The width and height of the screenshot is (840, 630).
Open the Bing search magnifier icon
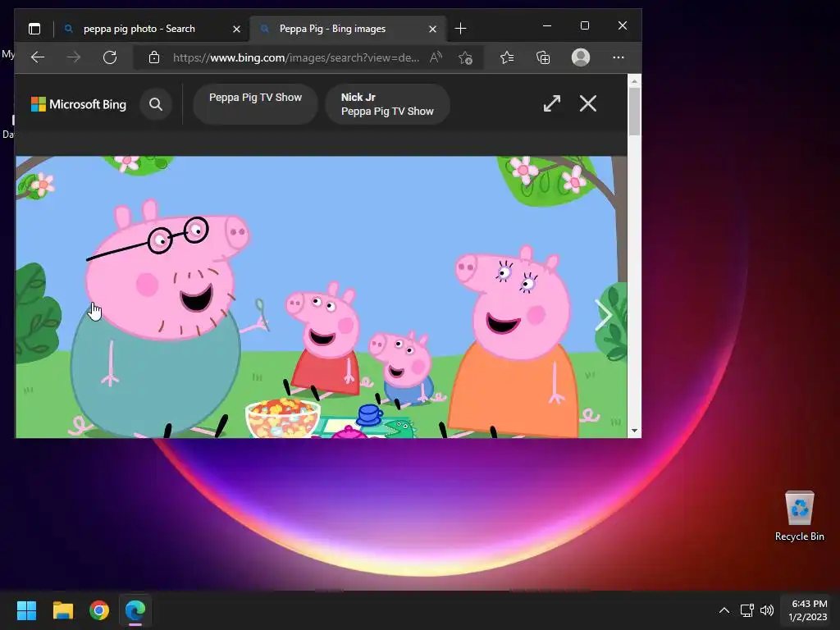tap(156, 104)
